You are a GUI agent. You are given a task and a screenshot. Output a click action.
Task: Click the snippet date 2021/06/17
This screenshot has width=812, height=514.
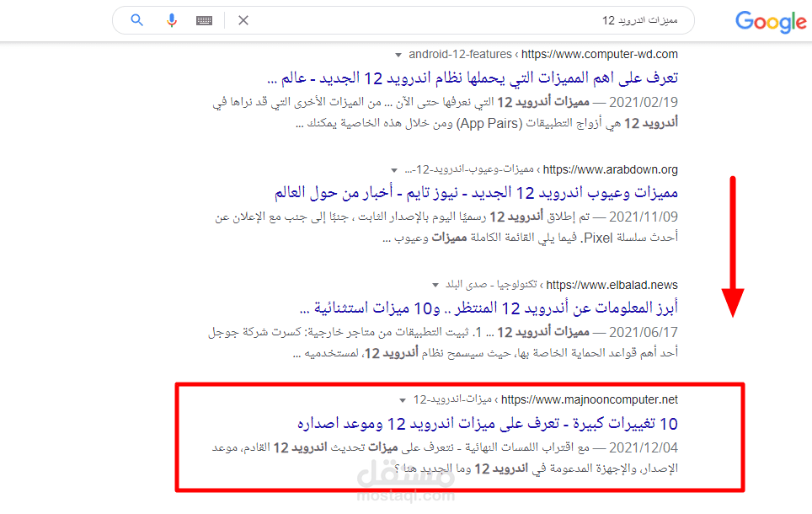pyautogui.click(x=644, y=332)
